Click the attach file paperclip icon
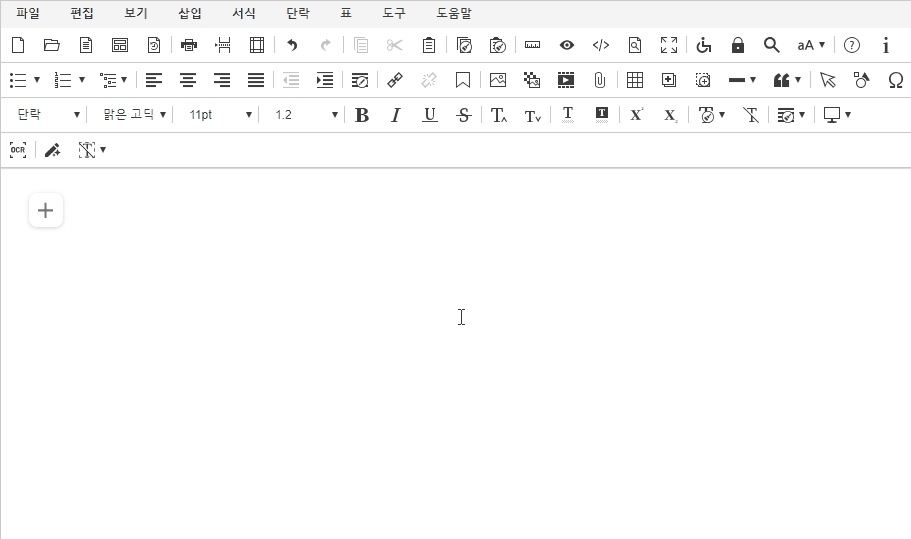Screen dimensions: 911x539 [600, 80]
